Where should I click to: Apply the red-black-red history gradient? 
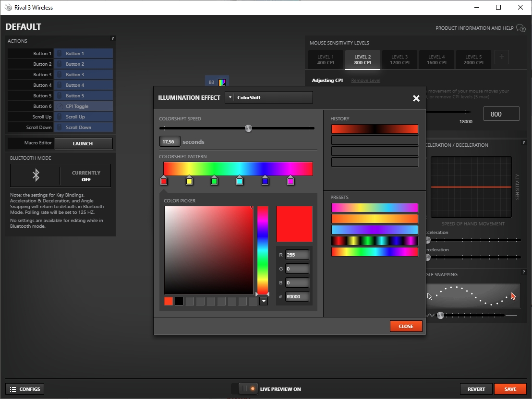click(x=375, y=129)
